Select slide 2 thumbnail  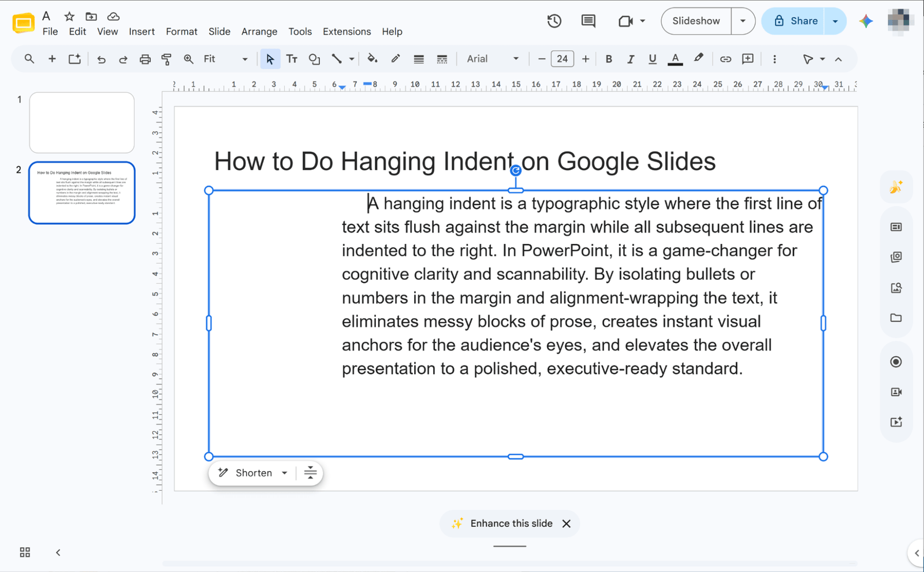click(82, 193)
